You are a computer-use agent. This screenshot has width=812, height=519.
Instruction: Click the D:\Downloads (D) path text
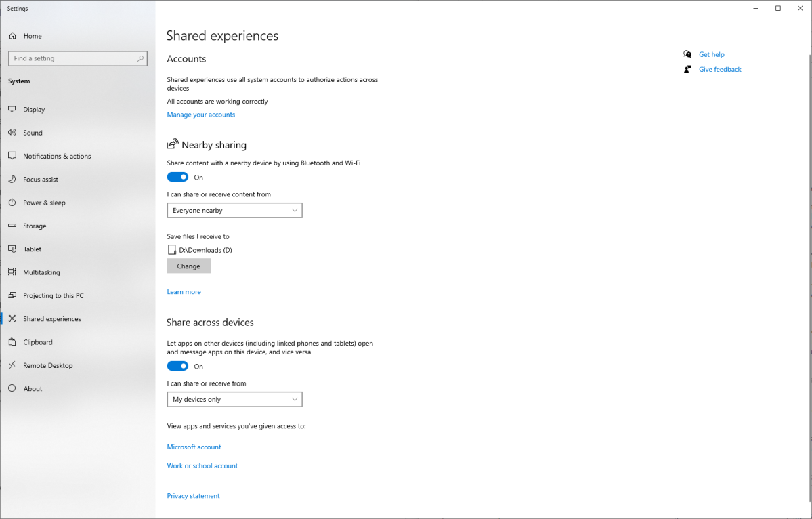(206, 250)
